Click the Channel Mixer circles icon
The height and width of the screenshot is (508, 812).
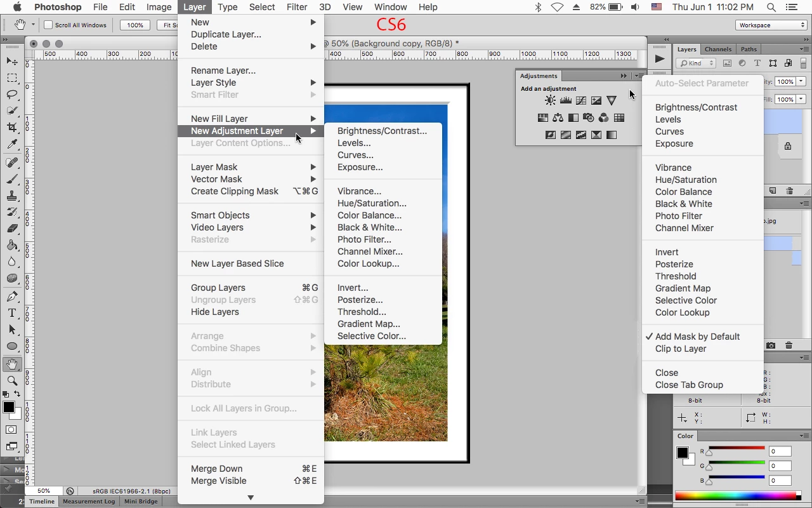(x=603, y=117)
